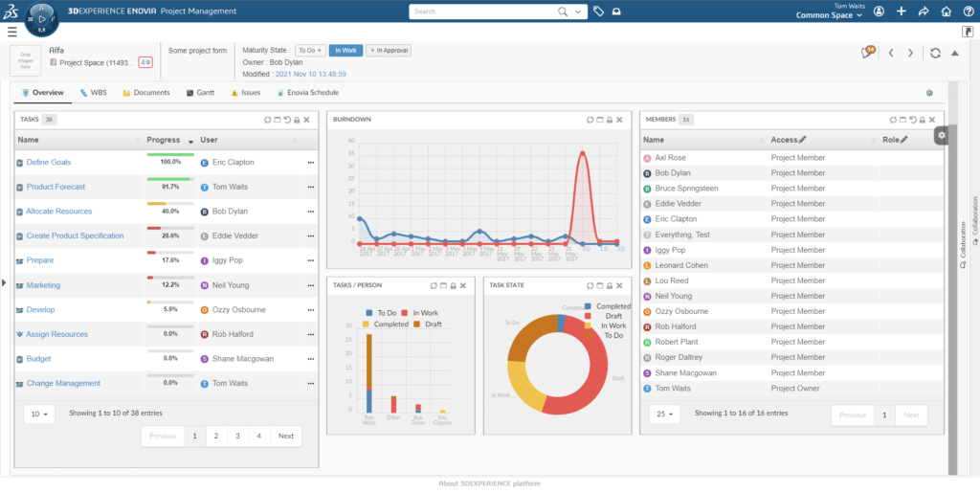Lock the Members panel
The image size is (980, 493).
(x=922, y=120)
